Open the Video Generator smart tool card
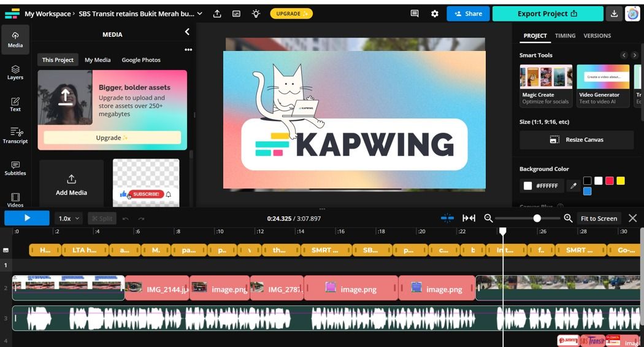Viewport: 644px width, 347px height. coord(603,86)
